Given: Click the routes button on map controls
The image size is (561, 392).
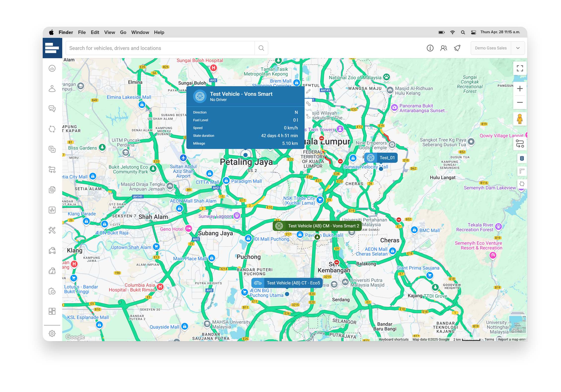Looking at the screenshot, I should (x=520, y=144).
